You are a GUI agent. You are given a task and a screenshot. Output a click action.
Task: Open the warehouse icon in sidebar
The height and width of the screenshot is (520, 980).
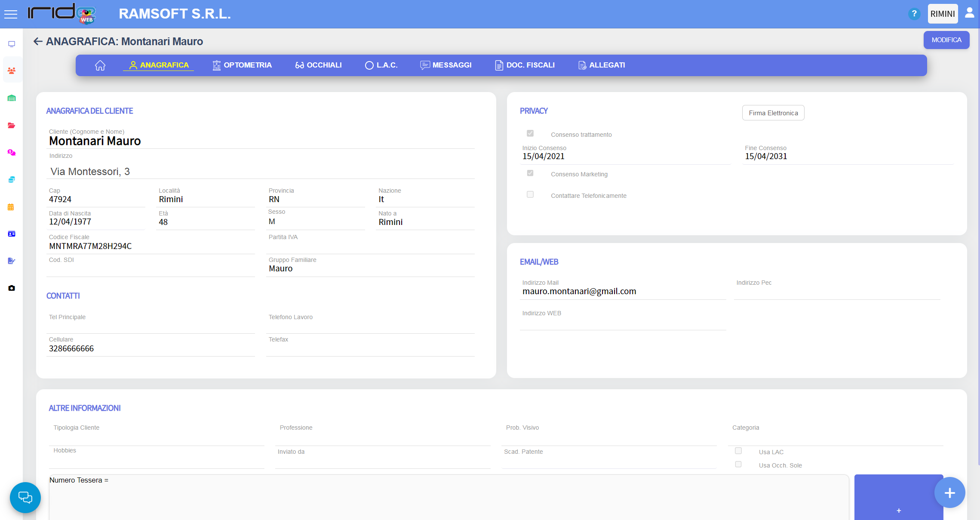pos(12,98)
